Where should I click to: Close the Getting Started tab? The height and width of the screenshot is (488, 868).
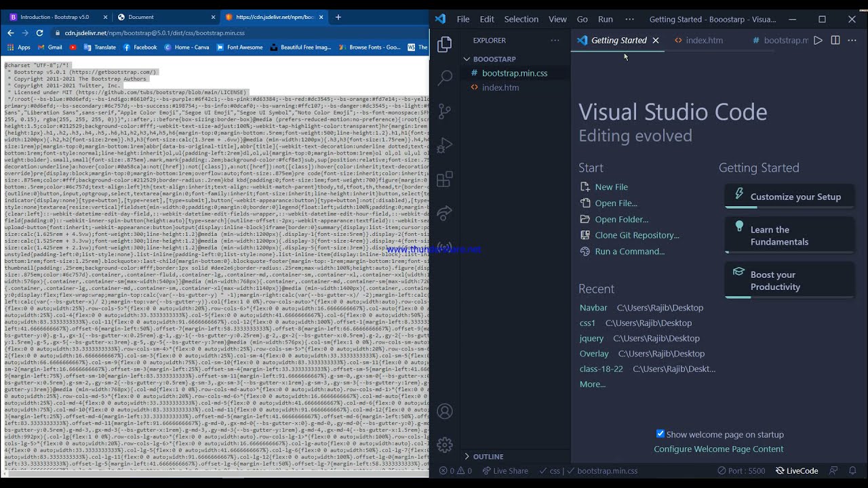coord(656,41)
